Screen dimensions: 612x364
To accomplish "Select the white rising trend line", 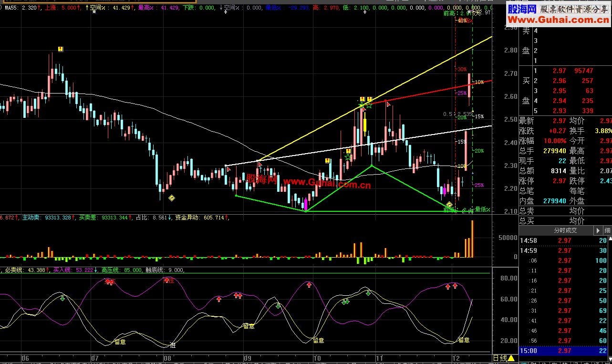I will [x=358, y=146].
